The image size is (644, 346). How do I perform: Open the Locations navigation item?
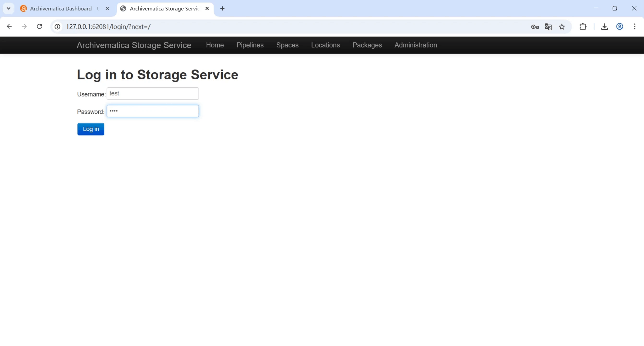(325, 45)
